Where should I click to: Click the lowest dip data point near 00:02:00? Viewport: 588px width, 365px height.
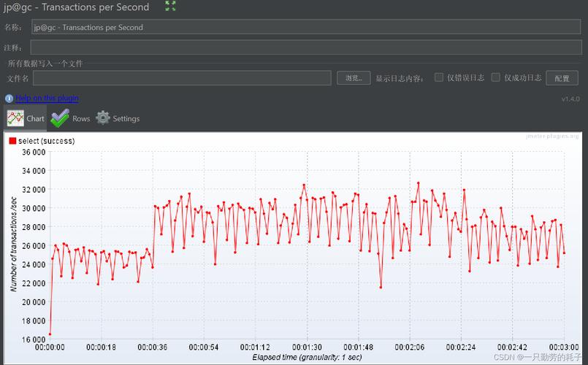(x=381, y=287)
